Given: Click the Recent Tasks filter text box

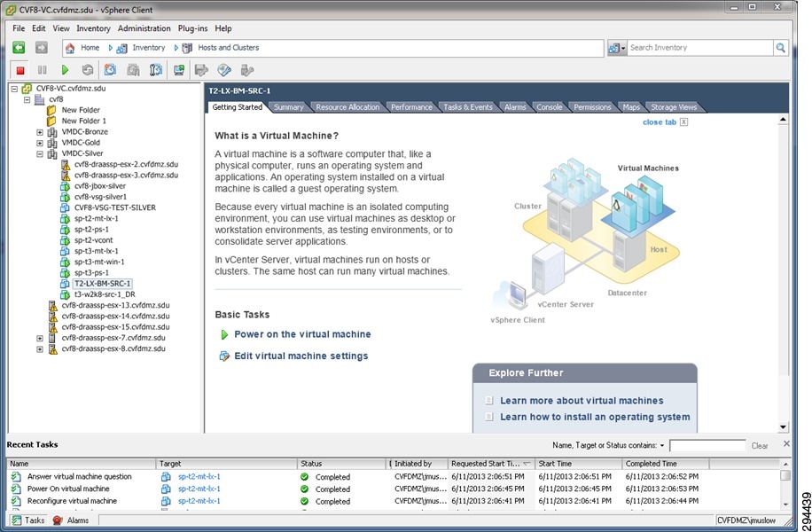Looking at the screenshot, I should click(x=707, y=445).
